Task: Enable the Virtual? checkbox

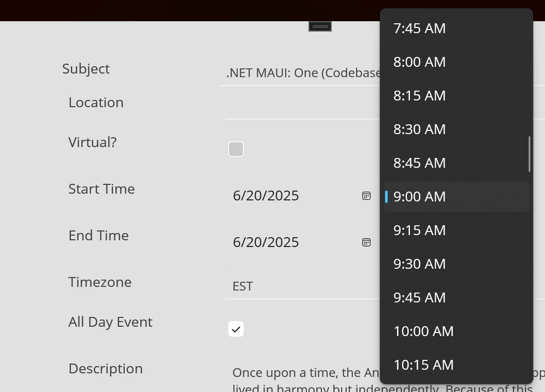Action: [236, 149]
